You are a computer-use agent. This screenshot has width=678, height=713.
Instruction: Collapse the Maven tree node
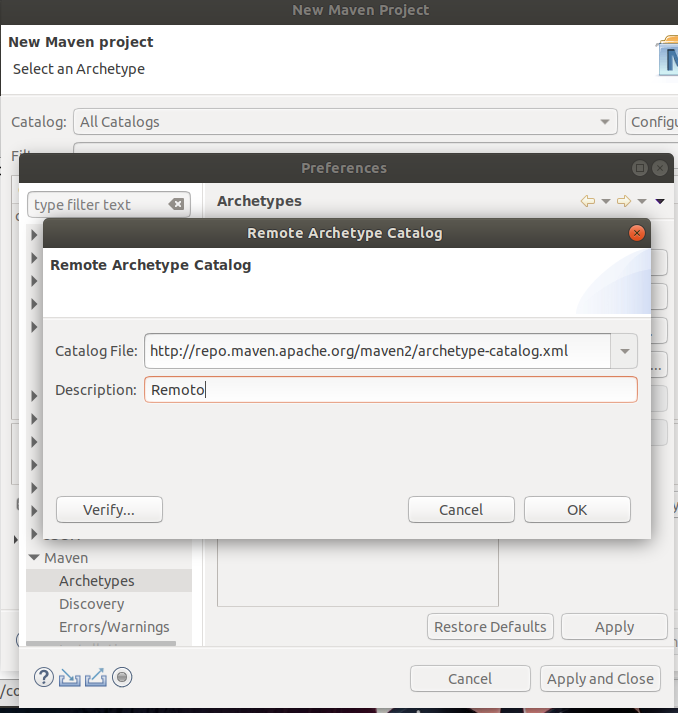tap(34, 557)
